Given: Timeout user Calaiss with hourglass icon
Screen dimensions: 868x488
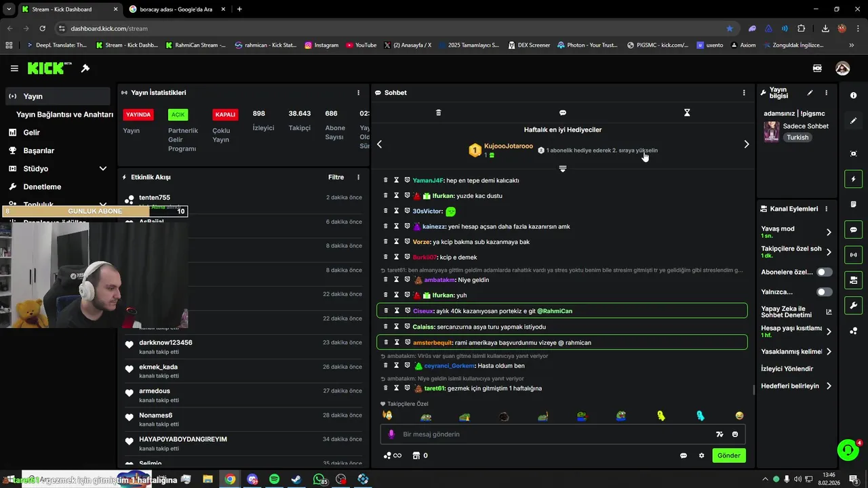Looking at the screenshot, I should coord(397,327).
